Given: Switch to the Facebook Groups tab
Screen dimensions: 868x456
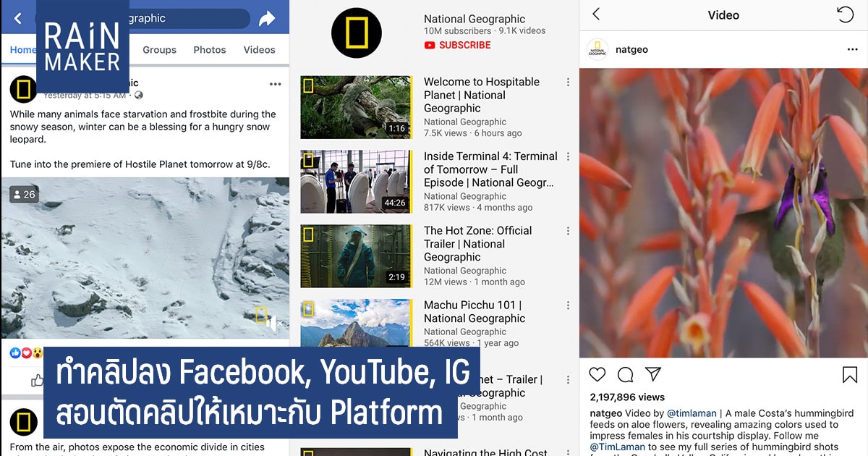Looking at the screenshot, I should 159,50.
